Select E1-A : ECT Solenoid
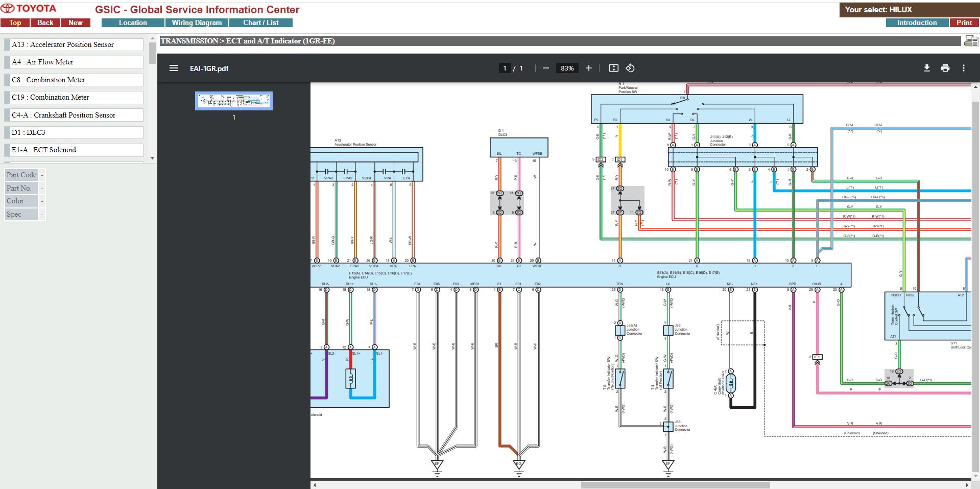Screen dimensions: 980x489 [x=75, y=150]
